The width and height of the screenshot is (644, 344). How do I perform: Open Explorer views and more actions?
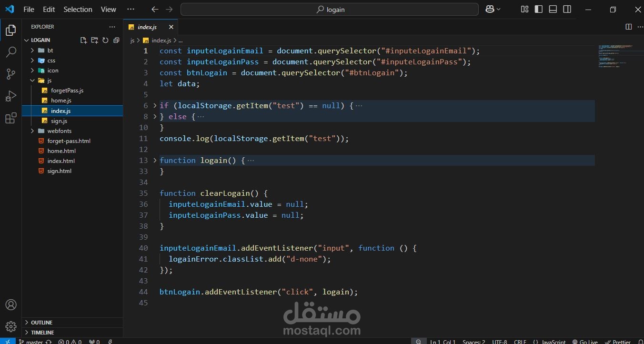(x=112, y=27)
